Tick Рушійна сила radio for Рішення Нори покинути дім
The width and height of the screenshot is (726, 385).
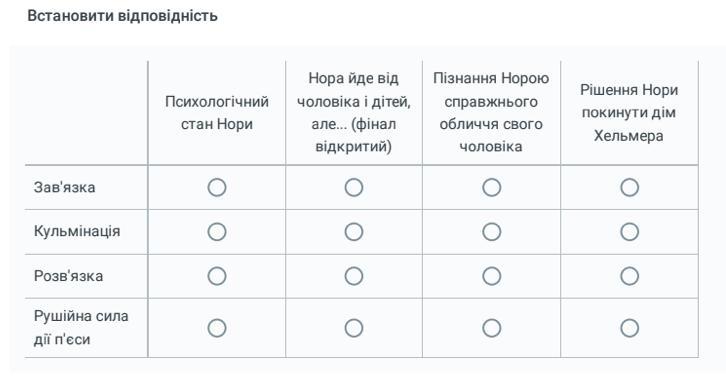pos(629,328)
